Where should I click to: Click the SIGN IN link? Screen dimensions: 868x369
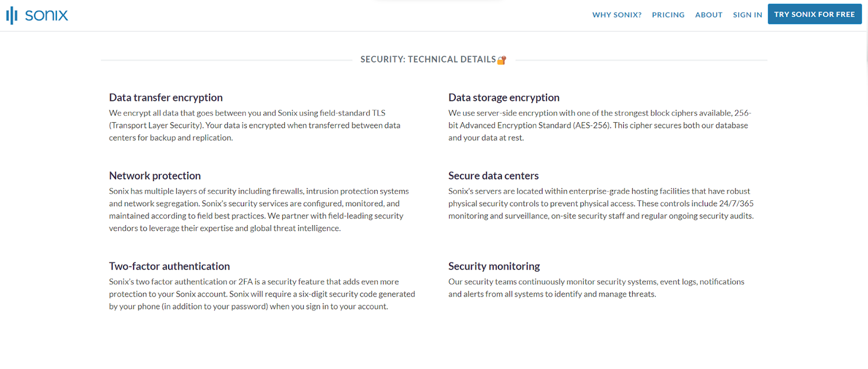747,15
